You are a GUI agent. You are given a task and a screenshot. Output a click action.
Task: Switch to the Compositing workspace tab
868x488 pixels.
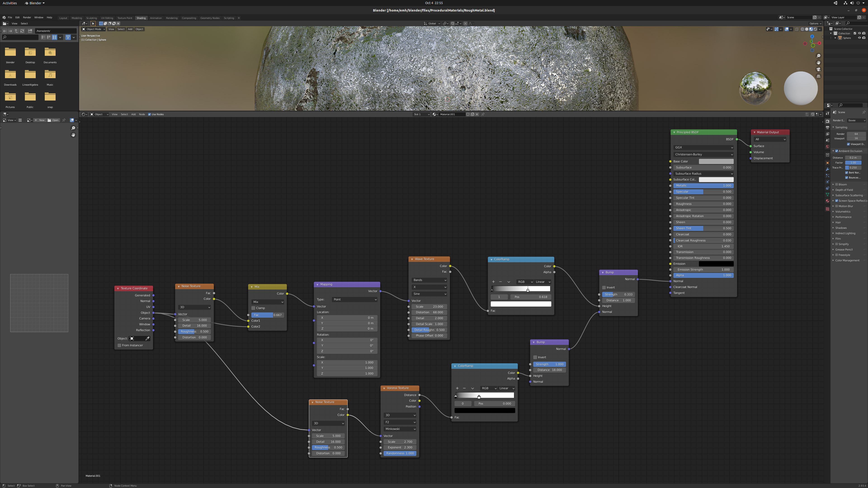tap(189, 18)
